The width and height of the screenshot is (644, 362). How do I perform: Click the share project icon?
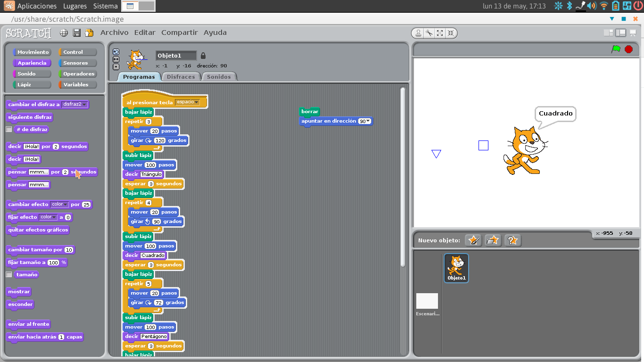pos(89,33)
